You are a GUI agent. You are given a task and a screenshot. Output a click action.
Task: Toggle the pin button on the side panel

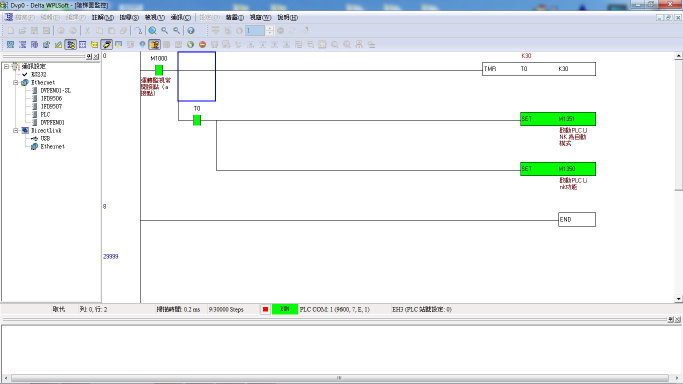(x=89, y=57)
